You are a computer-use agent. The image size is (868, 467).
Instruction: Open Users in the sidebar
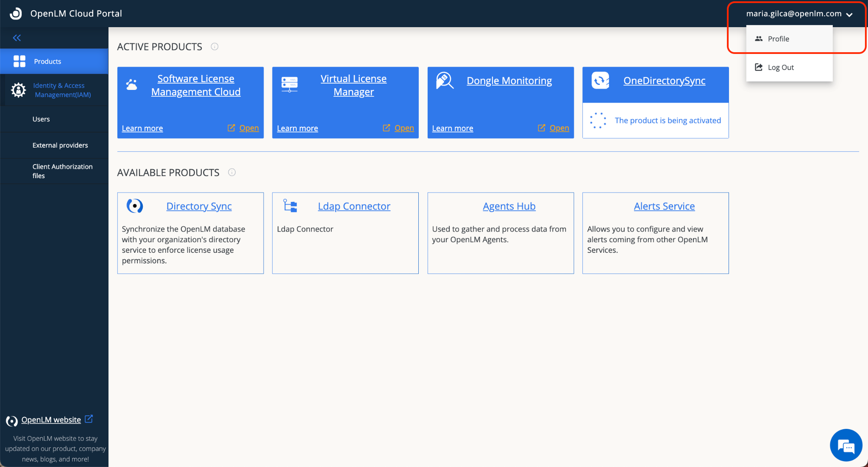(41, 119)
